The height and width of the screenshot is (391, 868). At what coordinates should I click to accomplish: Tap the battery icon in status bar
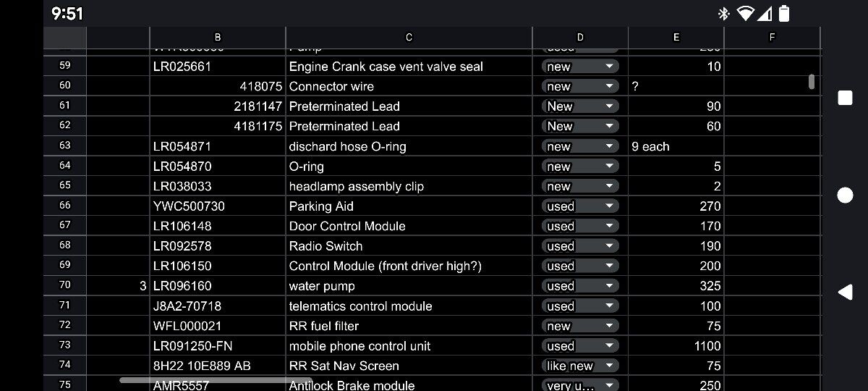[x=784, y=13]
